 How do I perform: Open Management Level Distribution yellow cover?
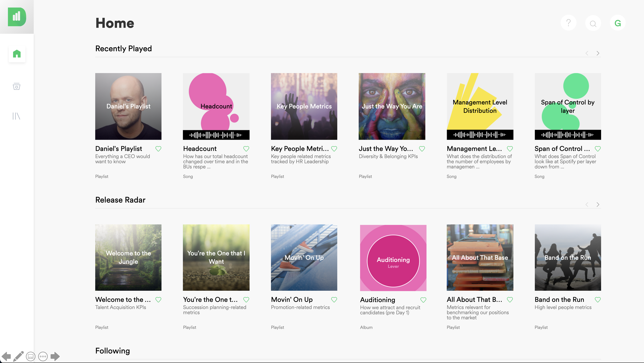[x=480, y=106]
